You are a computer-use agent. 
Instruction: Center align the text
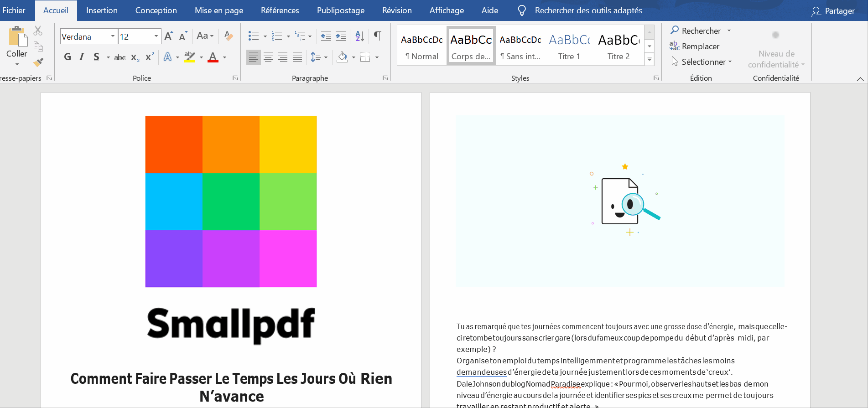[x=268, y=57]
